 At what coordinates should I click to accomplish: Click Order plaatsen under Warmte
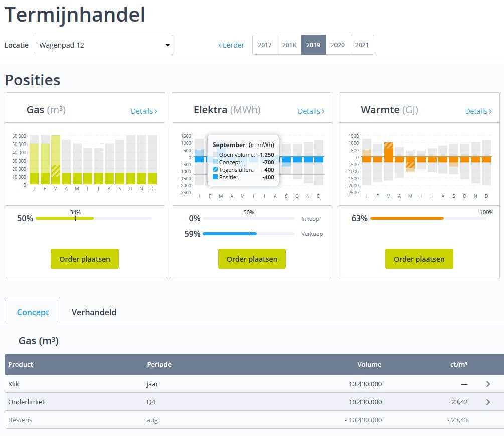(x=419, y=259)
